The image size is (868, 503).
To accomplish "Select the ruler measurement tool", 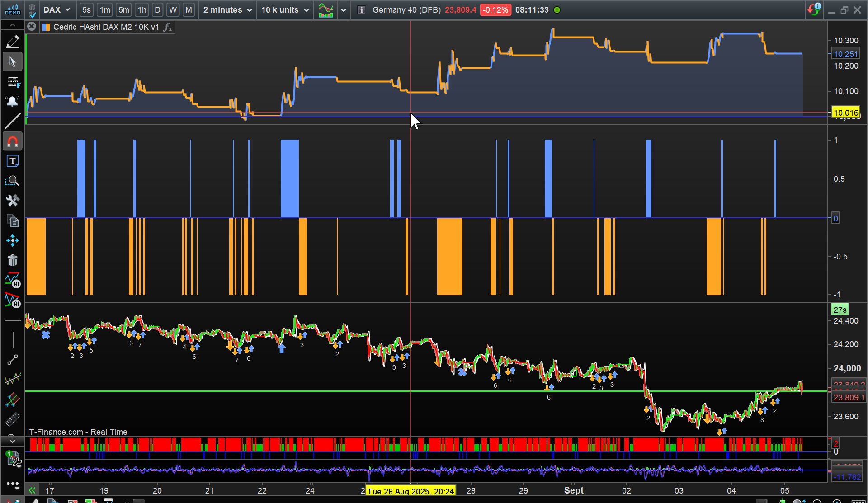I will coord(13,419).
